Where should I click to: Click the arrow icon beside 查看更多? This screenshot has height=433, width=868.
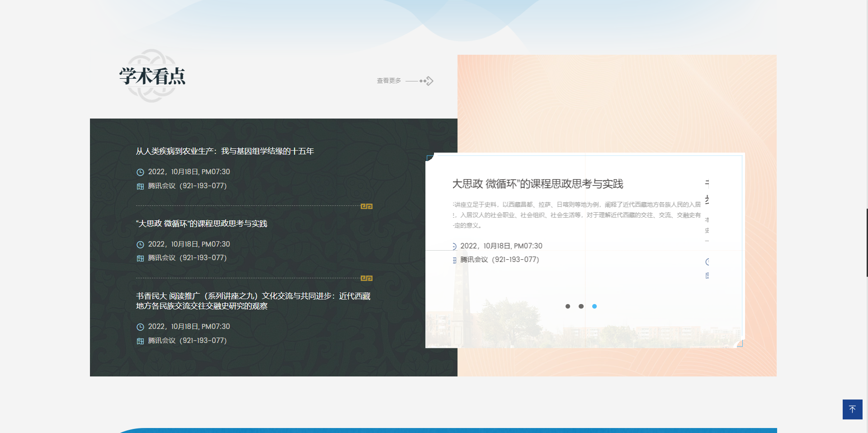coord(420,81)
